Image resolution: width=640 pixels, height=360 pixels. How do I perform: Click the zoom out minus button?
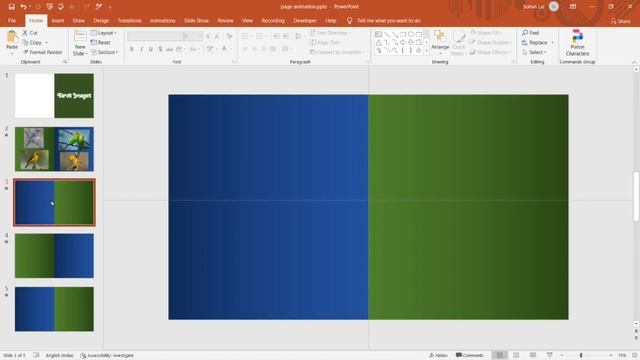(x=562, y=356)
